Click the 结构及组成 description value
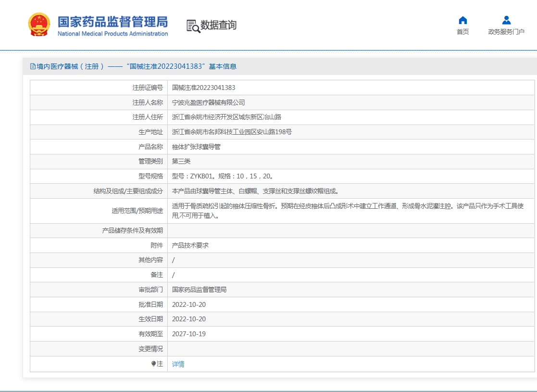Viewport: 537px width, 392px height. click(255, 191)
